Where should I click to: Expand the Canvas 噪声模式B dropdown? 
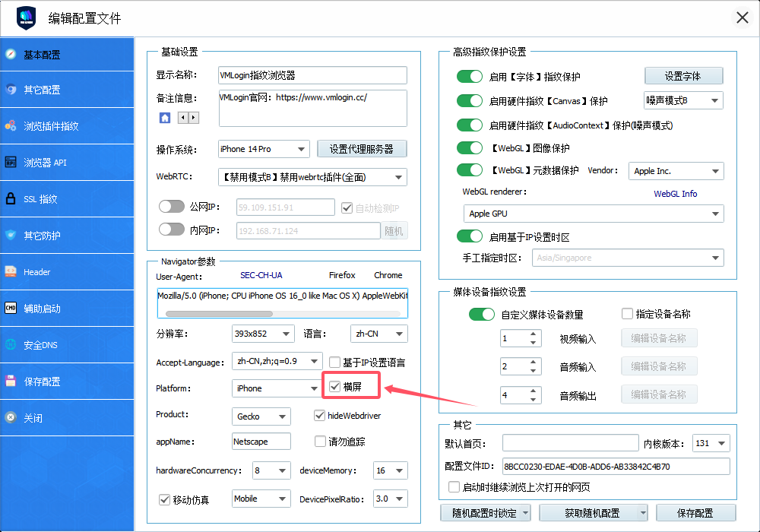tap(683, 100)
